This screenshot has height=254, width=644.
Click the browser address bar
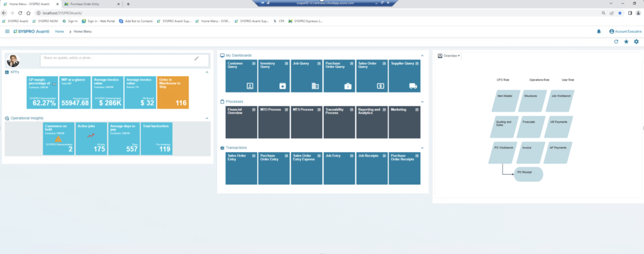[316, 13]
